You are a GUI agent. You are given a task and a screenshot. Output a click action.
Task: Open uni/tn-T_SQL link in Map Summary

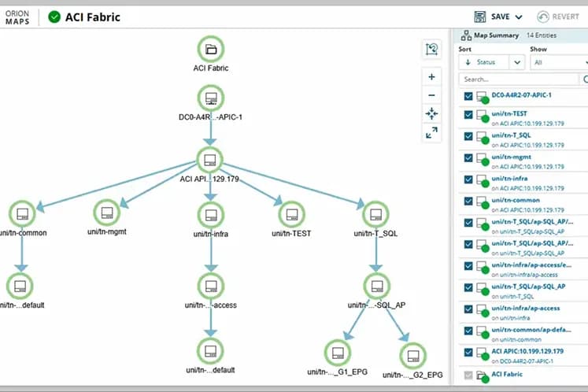[x=511, y=135]
